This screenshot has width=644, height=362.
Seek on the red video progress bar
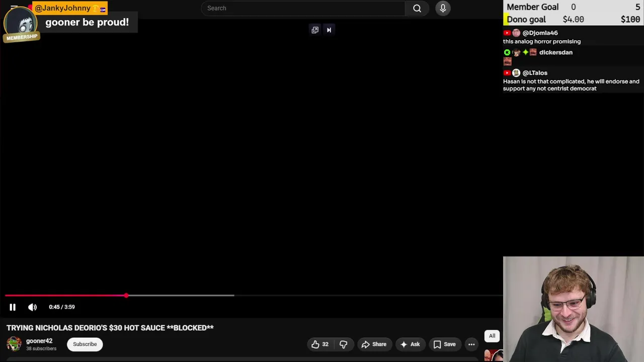[65, 296]
